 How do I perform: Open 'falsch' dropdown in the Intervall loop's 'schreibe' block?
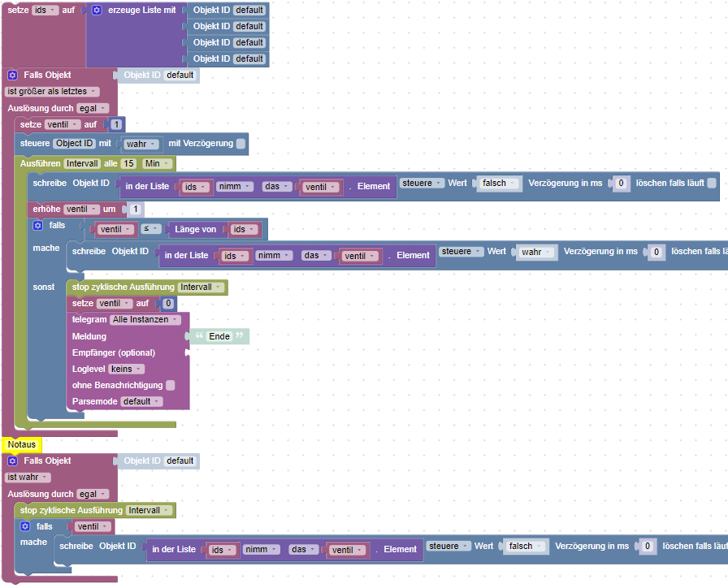499,184
